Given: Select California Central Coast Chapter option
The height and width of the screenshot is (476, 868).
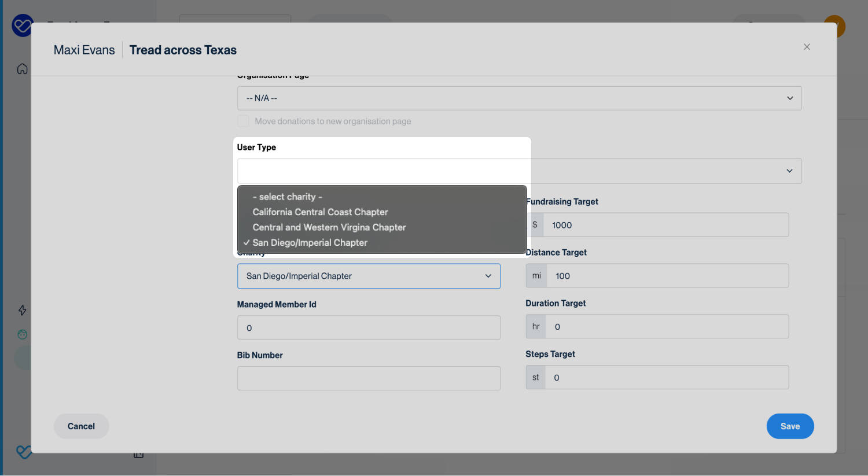Looking at the screenshot, I should point(320,212).
